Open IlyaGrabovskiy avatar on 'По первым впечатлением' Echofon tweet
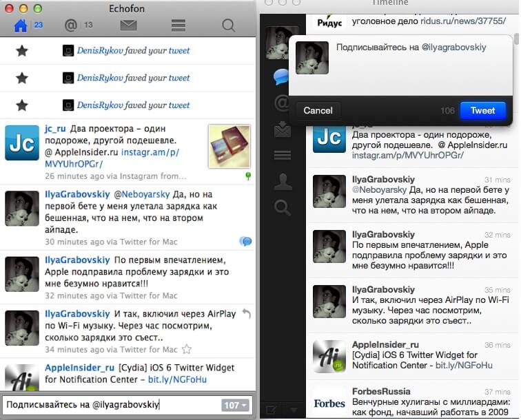 tap(22, 274)
